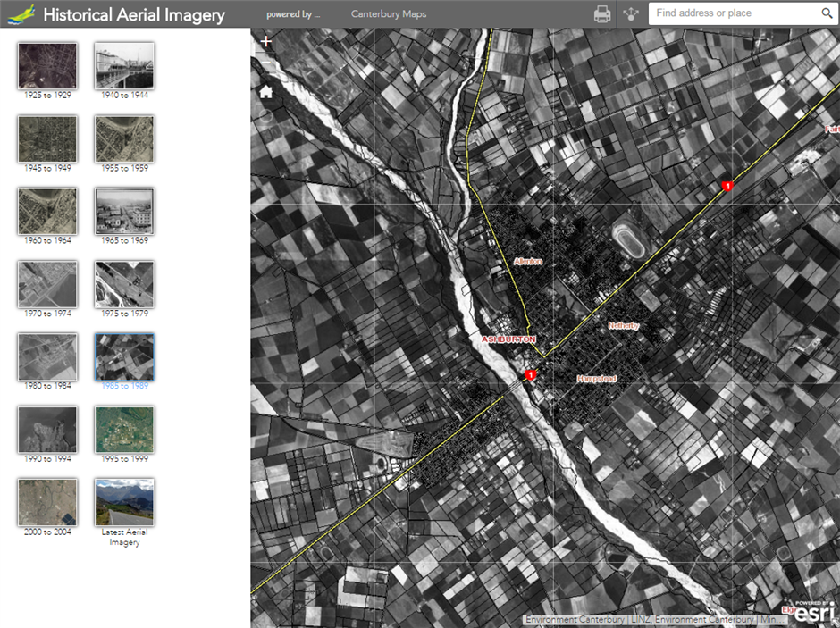Click the highway 1 shield near Ashburton bridge
840x628 pixels.
[x=530, y=375]
